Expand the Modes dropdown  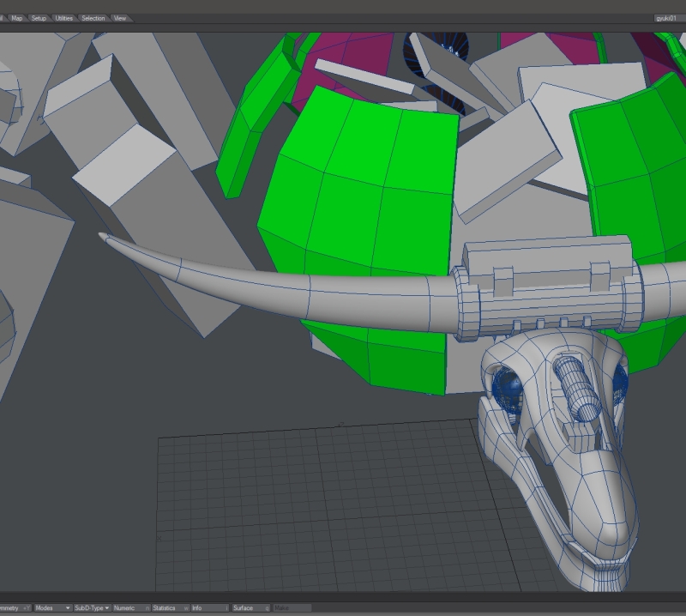(x=51, y=607)
